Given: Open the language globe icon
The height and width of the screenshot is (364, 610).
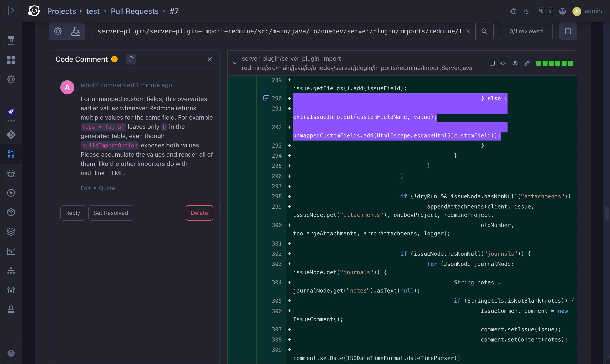Looking at the screenshot, I should click(562, 11).
